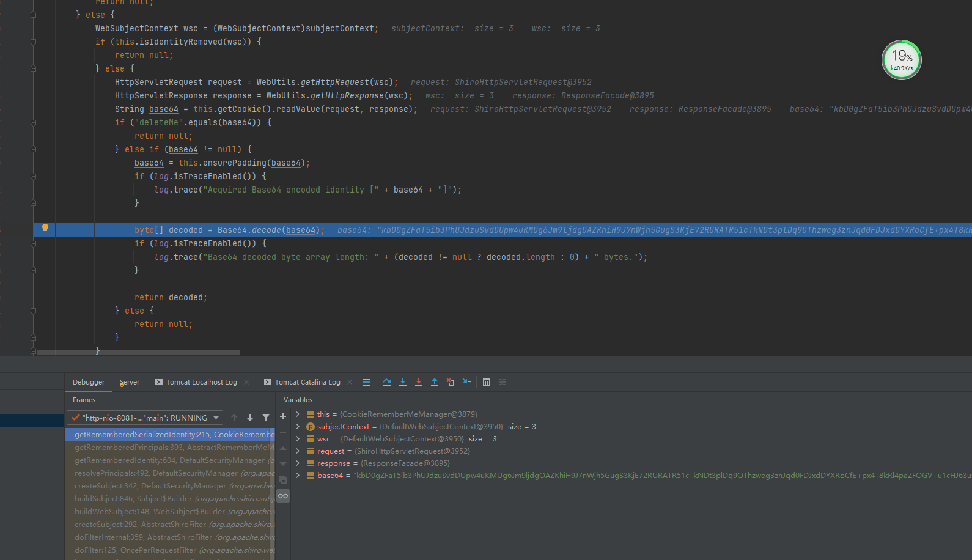Image resolution: width=972 pixels, height=560 pixels.
Task: Open Evaluate Expression calculator icon
Action: (487, 382)
